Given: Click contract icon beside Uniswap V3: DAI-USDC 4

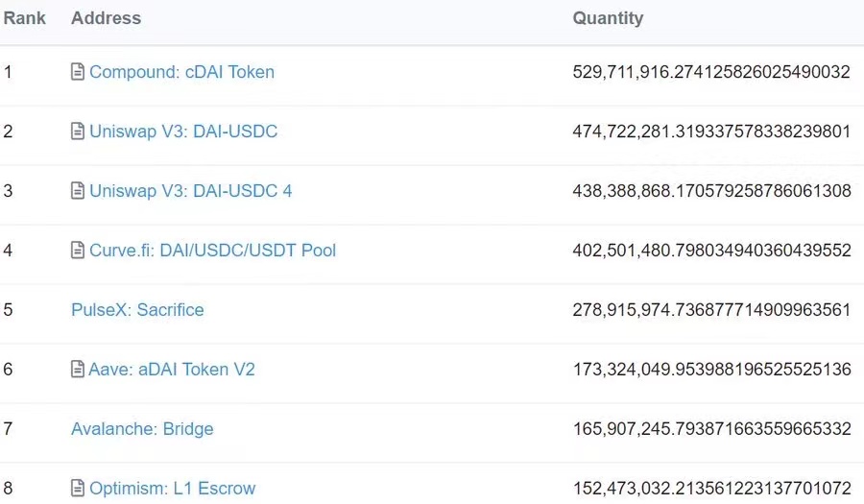Looking at the screenshot, I should 78,191.
